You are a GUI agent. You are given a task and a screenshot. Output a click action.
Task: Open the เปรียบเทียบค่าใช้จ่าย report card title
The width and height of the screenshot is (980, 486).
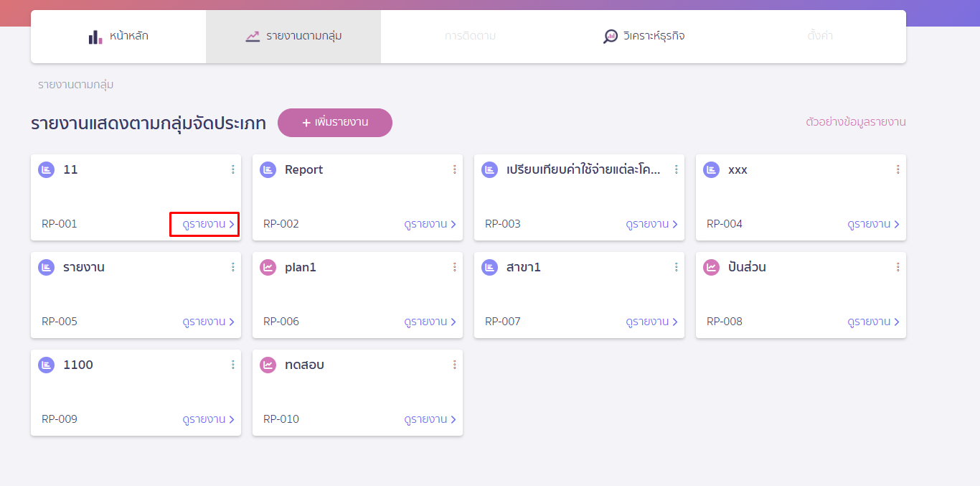pos(583,170)
